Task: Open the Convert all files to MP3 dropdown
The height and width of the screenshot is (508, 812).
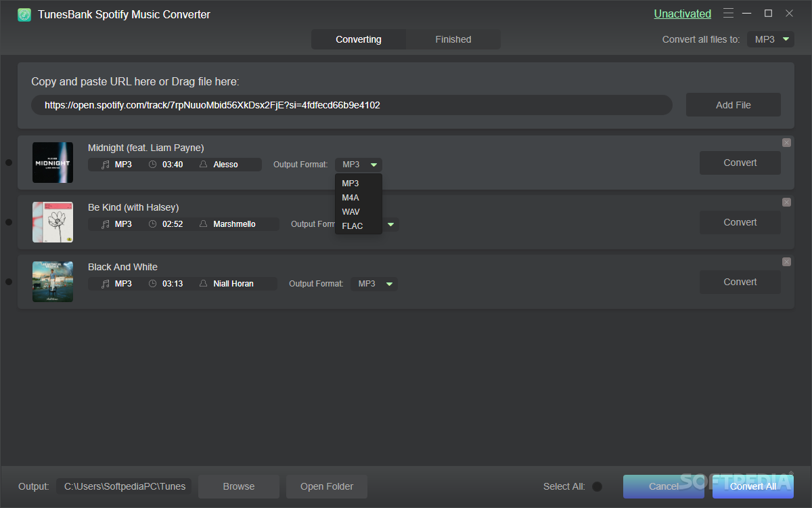Action: 770,39
